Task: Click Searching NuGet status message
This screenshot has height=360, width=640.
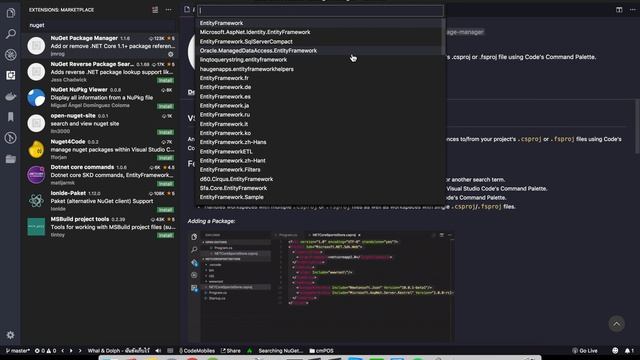Action: tap(280, 351)
